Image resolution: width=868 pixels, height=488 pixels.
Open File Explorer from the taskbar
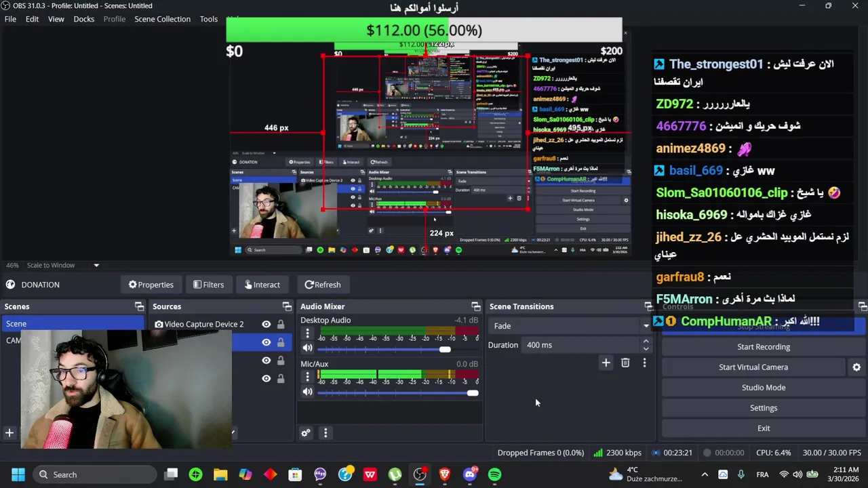[x=220, y=474]
